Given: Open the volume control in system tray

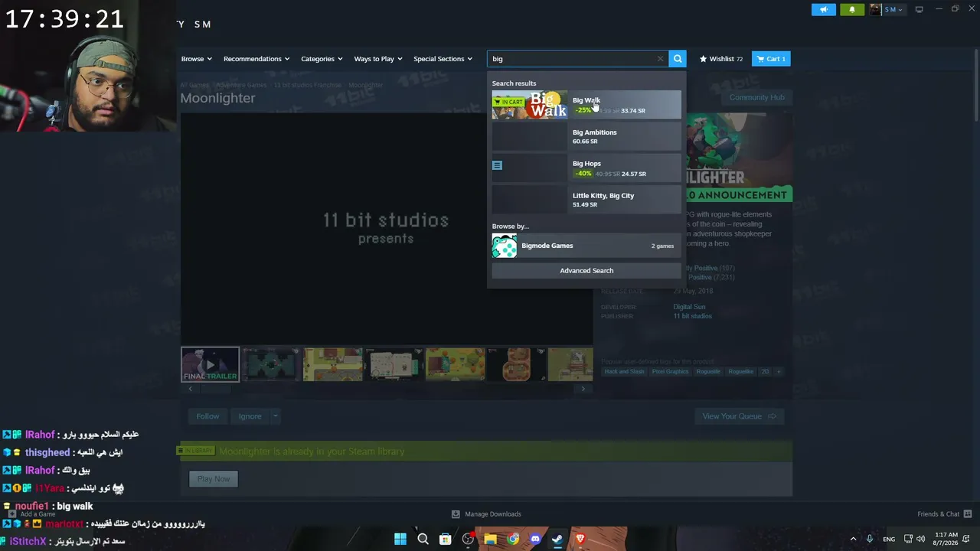Looking at the screenshot, I should (x=921, y=539).
